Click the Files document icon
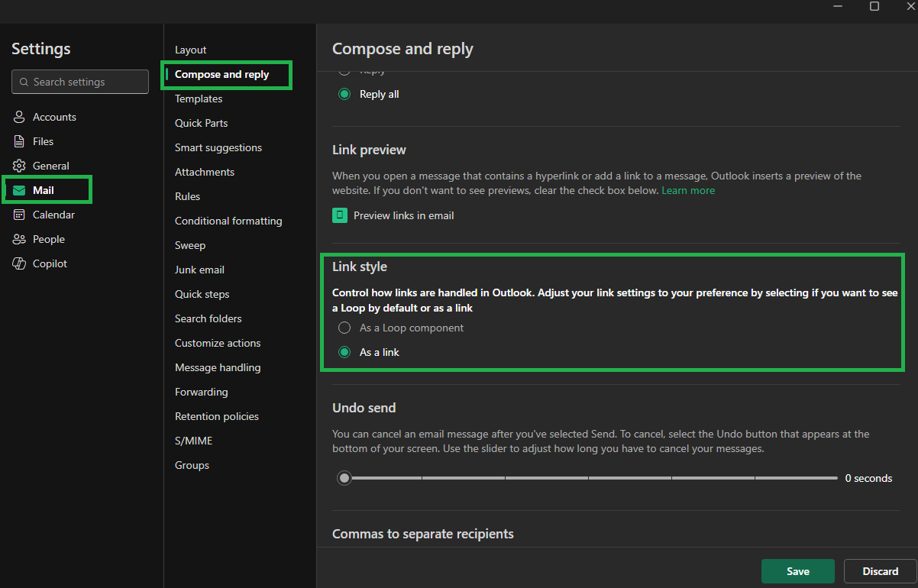918x588 pixels. coord(19,141)
